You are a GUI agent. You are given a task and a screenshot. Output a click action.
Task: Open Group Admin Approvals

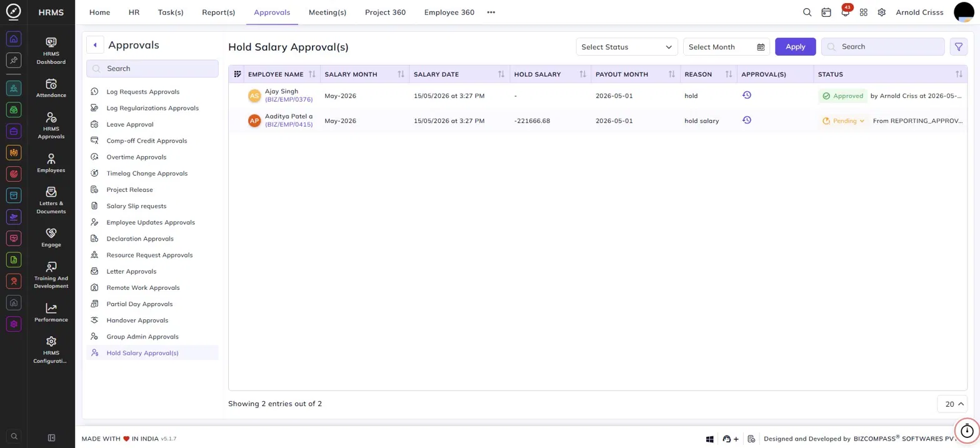[x=152, y=337]
